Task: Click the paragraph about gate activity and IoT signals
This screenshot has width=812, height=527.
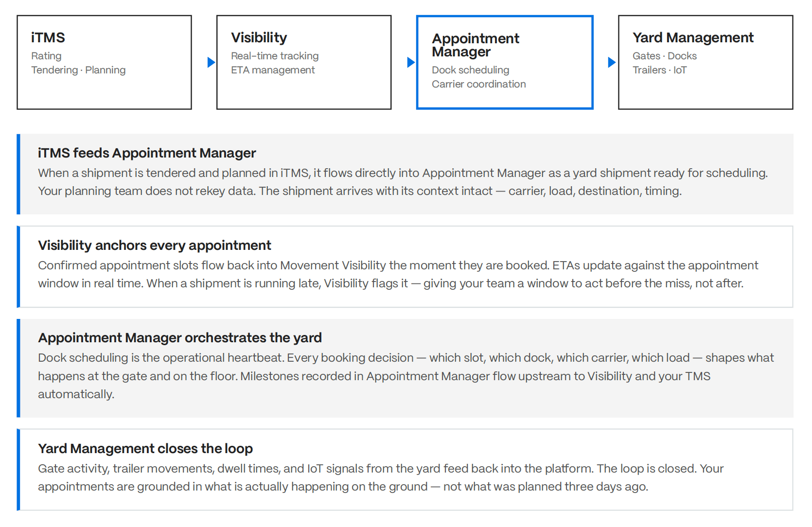Action: (381, 477)
